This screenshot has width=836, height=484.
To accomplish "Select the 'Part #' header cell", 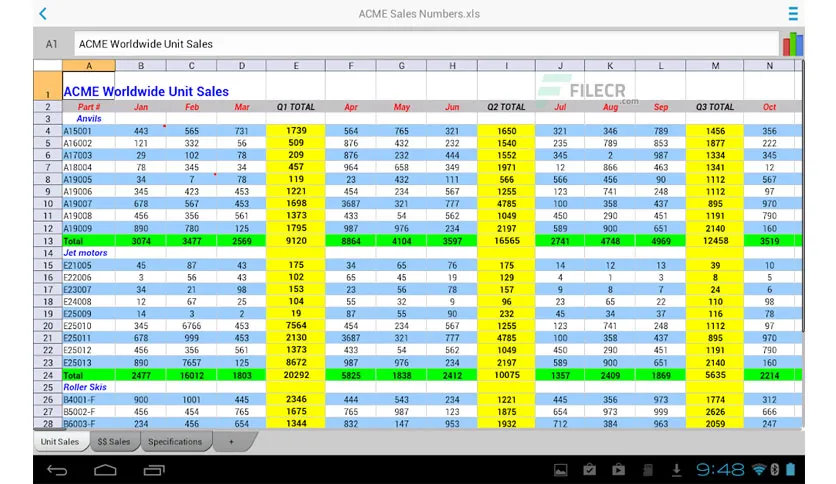I will 89,107.
